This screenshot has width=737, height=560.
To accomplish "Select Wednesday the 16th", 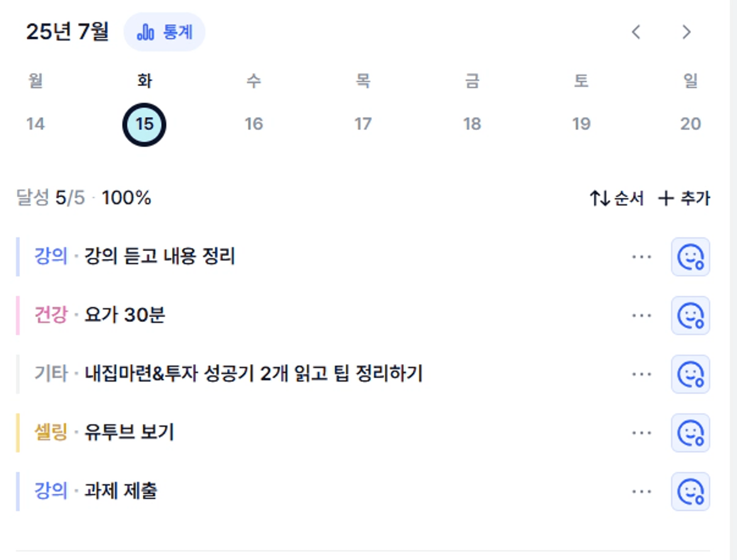I will [254, 124].
